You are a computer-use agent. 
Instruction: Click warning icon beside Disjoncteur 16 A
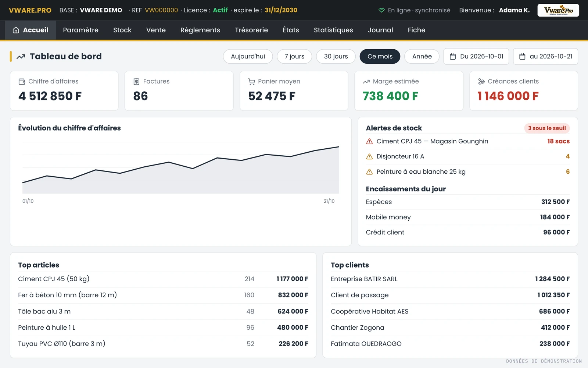point(369,156)
